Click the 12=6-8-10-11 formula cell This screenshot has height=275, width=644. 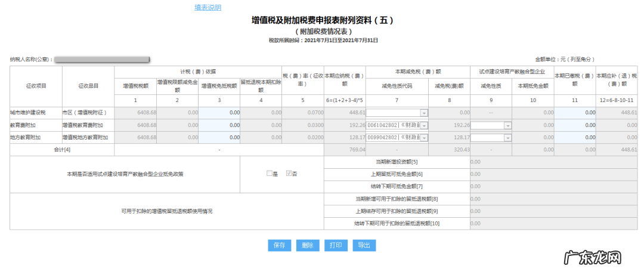click(x=617, y=100)
